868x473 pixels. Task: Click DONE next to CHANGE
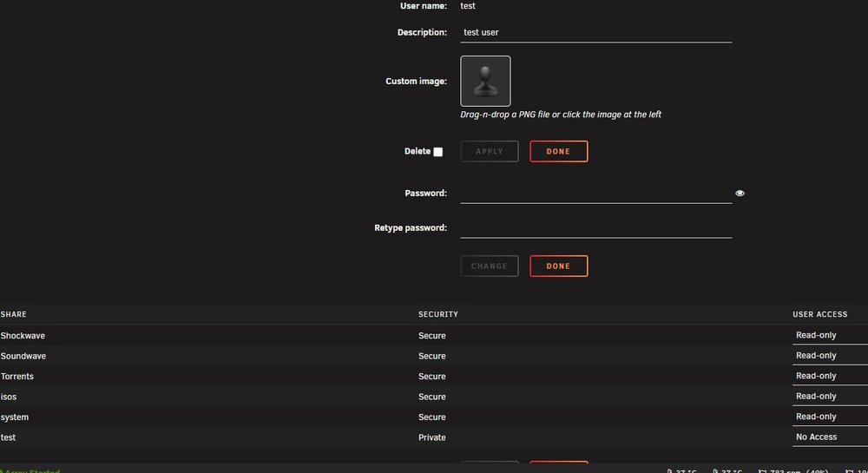[x=558, y=266]
